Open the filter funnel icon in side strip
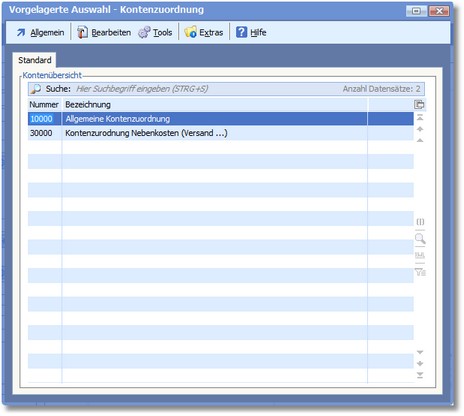Viewport: 464px width, 416px height. pyautogui.click(x=420, y=272)
